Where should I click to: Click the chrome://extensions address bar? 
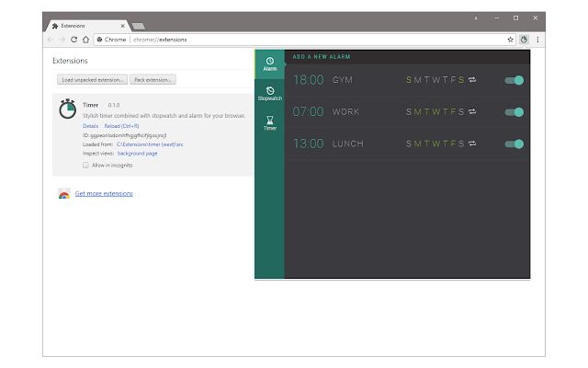(x=300, y=40)
